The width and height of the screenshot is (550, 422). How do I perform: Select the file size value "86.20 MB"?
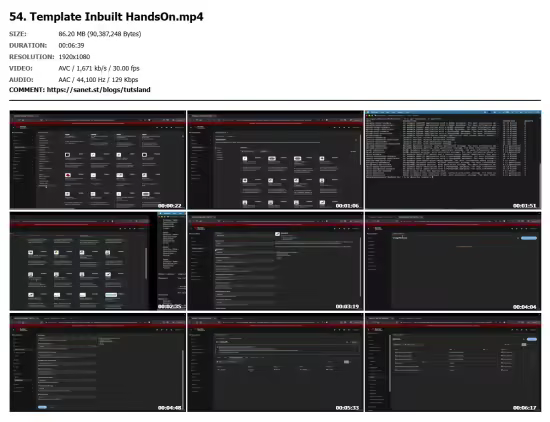[72, 34]
